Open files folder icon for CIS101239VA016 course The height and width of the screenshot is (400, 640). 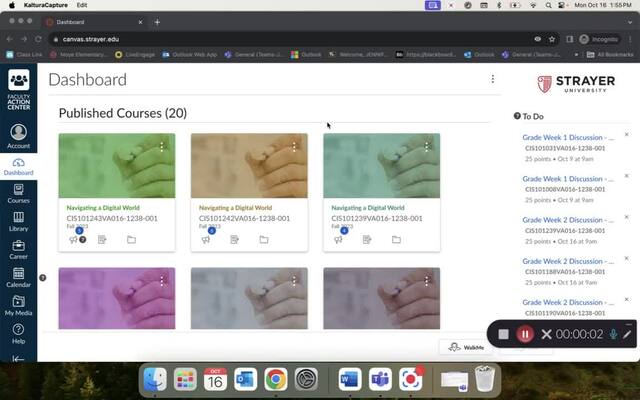coord(396,240)
